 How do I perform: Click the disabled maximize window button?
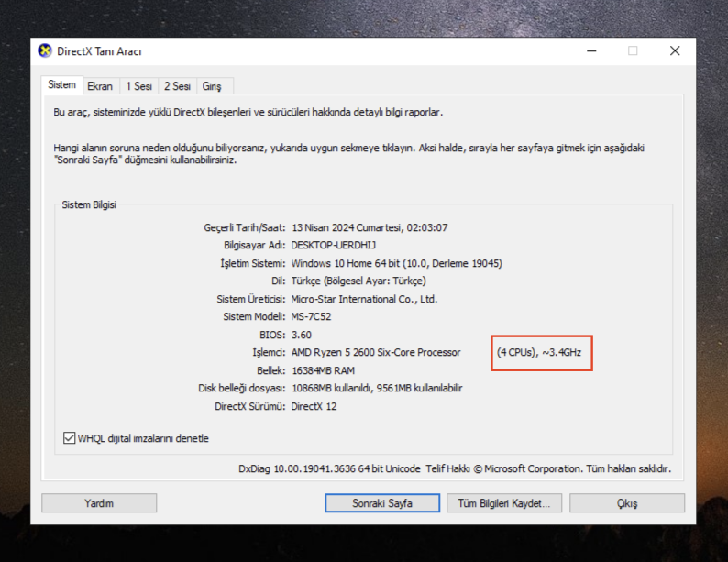tap(633, 50)
